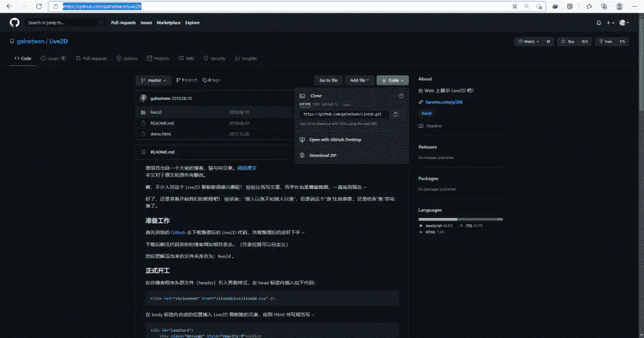644x338 pixels.
Task: Click the terminal icon beside Clone
Action: (x=303, y=95)
